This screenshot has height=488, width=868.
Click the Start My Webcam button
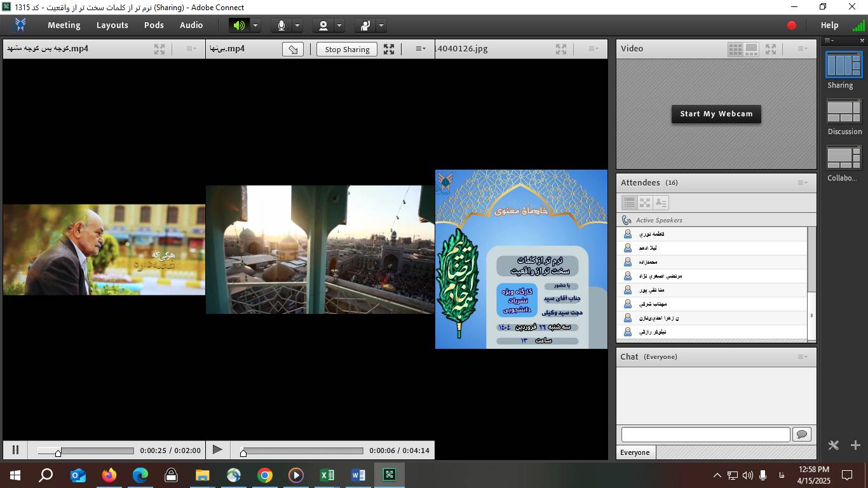tap(716, 114)
